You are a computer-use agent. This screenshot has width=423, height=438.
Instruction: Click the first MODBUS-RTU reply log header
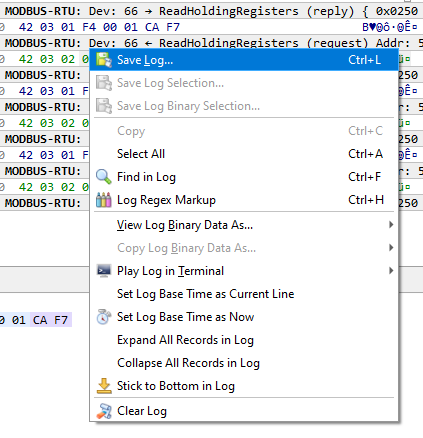(211, 11)
